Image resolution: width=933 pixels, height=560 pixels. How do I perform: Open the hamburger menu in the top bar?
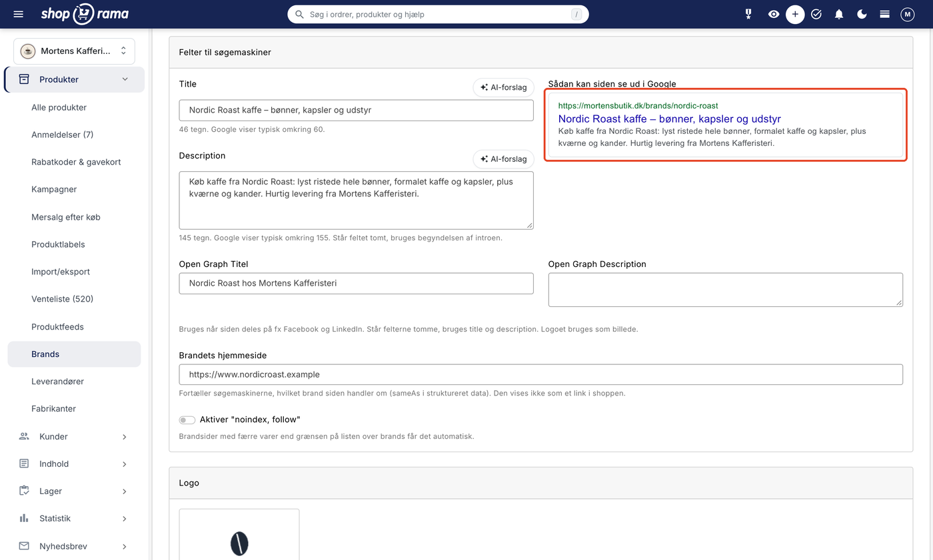(x=18, y=14)
